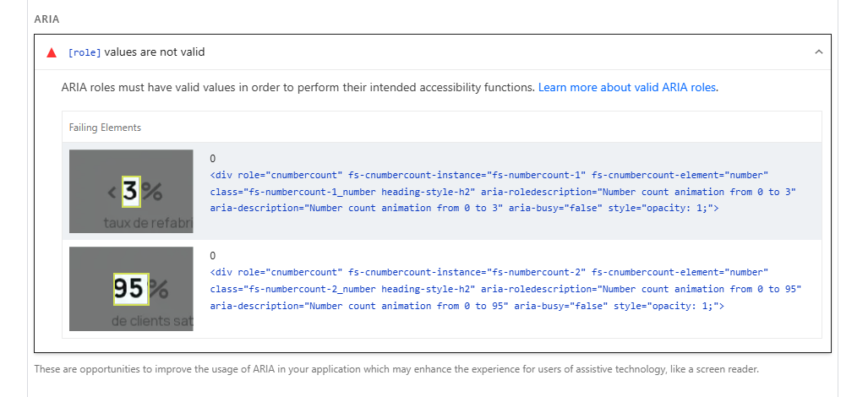Image resolution: width=868 pixels, height=397 pixels.
Task: Click the highlighted "95" in second thumbnail
Action: pyautogui.click(x=130, y=290)
